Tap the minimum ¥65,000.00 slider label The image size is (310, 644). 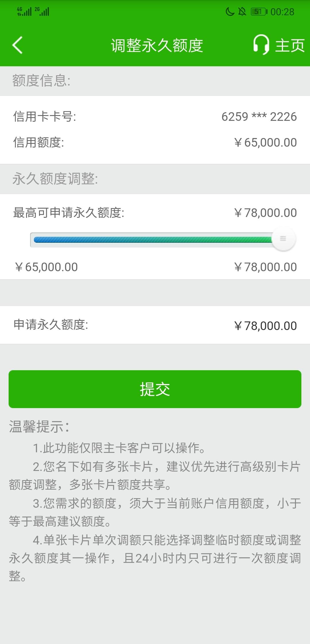pos(46,267)
